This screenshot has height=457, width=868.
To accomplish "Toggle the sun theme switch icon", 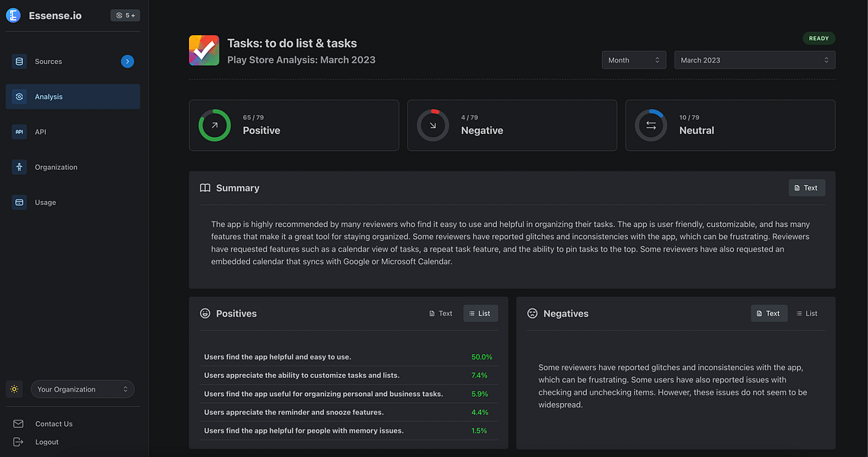I will pos(14,389).
